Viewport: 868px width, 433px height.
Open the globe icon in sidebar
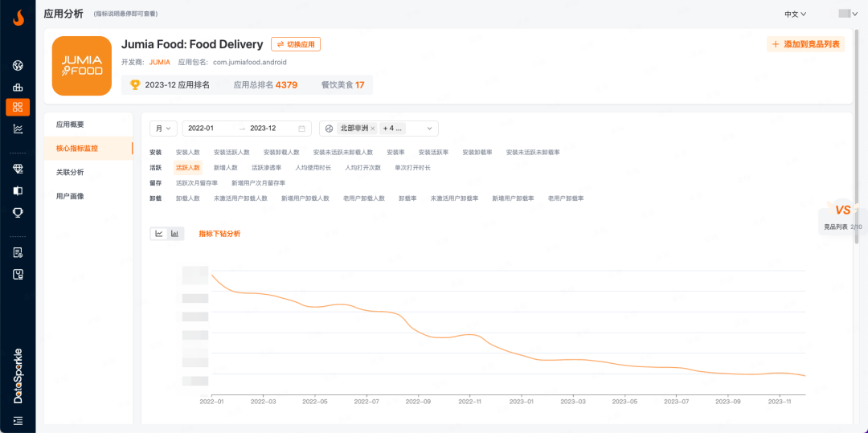[x=18, y=66]
